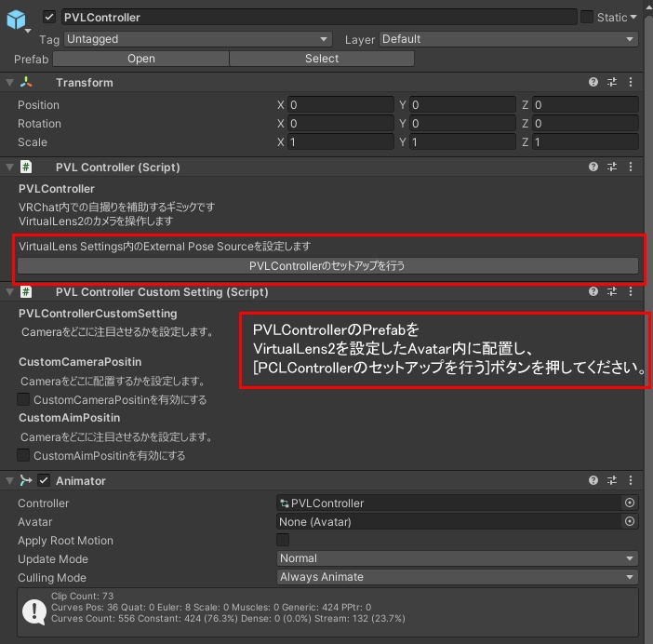Screen dimensions: 653x644
Task: Open PVL Controller Custom Setting presets icon
Action: pos(612,291)
